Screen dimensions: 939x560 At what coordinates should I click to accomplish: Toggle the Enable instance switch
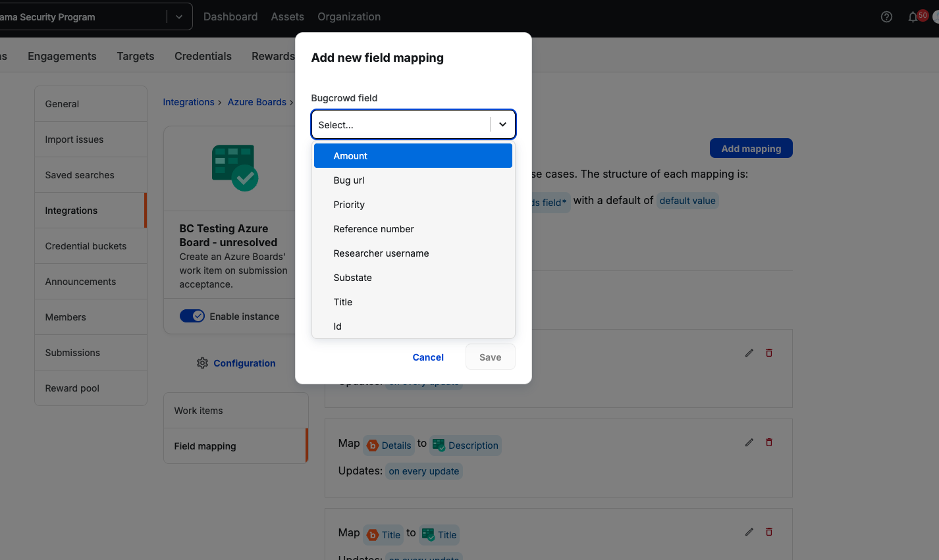[192, 317]
